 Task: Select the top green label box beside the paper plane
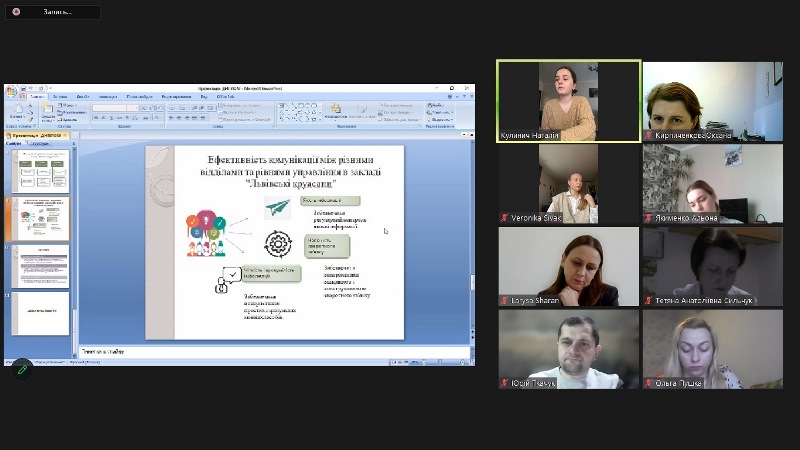click(330, 201)
